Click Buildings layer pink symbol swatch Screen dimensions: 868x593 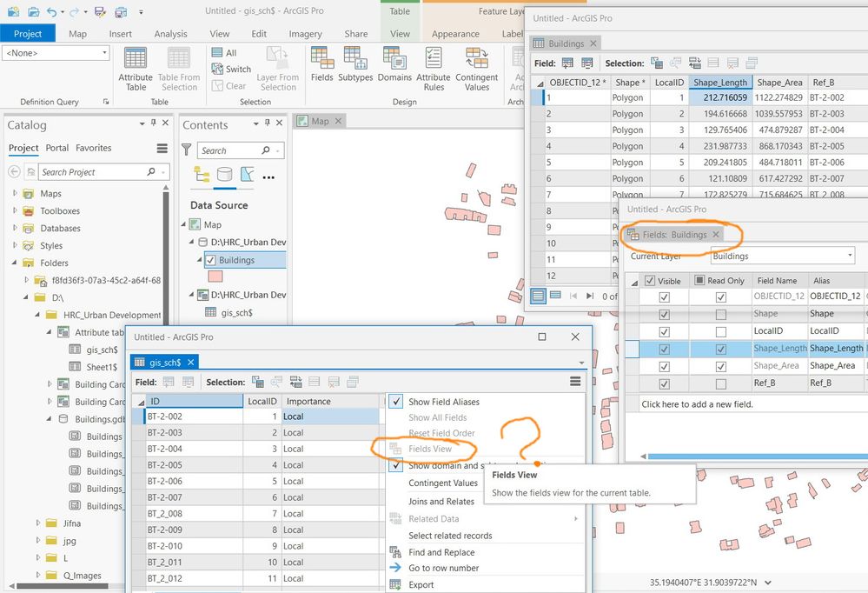215,276
